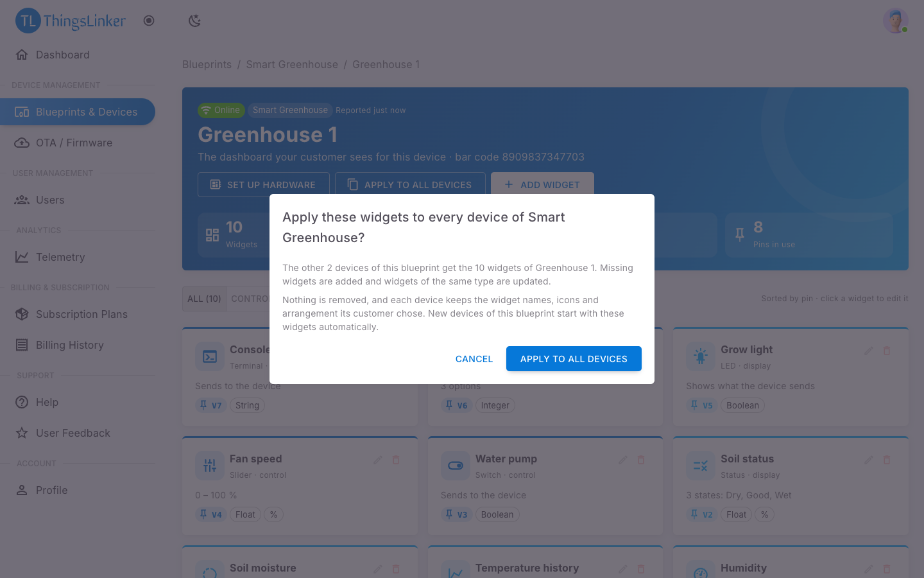Click the Fan speed slider icon

pyautogui.click(x=210, y=466)
